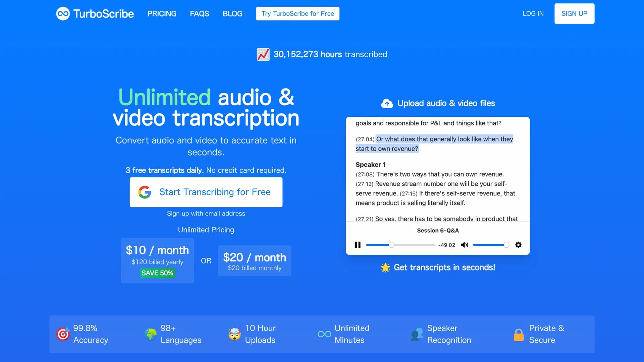Image resolution: width=644 pixels, height=362 pixels.
Task: Click the padlock icon for Private & Secure
Action: point(519,335)
